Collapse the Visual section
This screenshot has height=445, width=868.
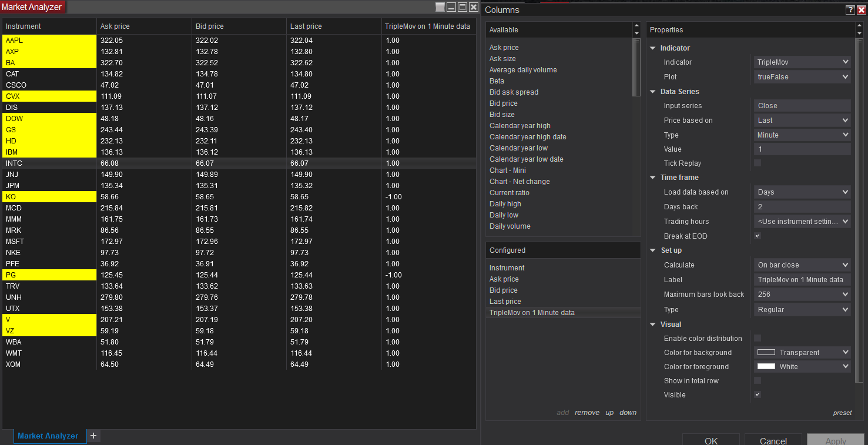pyautogui.click(x=652, y=324)
